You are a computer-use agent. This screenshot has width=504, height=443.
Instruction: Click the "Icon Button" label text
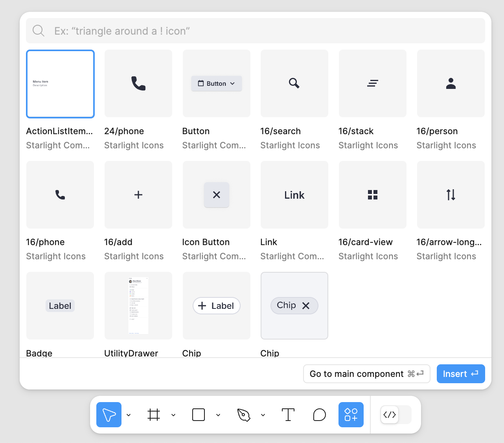point(206,242)
